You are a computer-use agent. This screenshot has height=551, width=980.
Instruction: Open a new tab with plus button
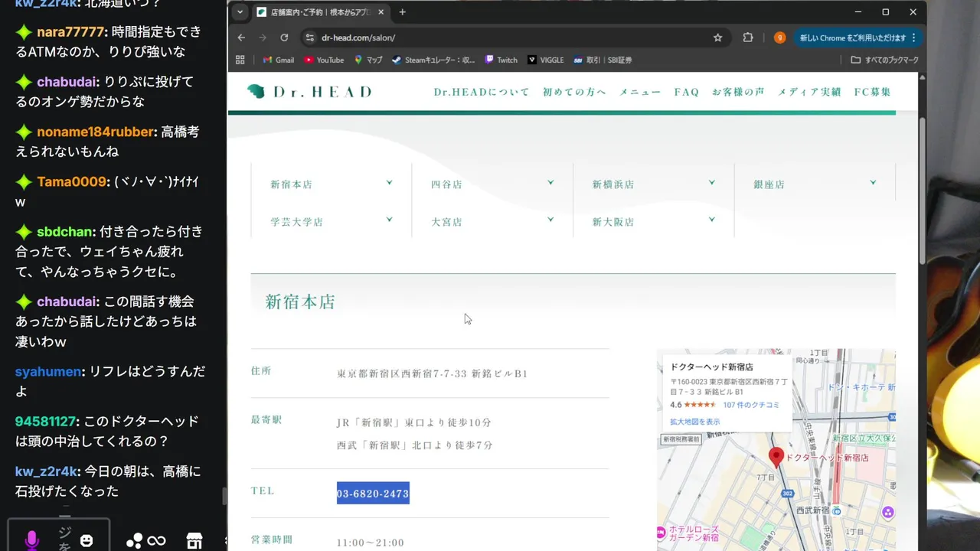[403, 12]
